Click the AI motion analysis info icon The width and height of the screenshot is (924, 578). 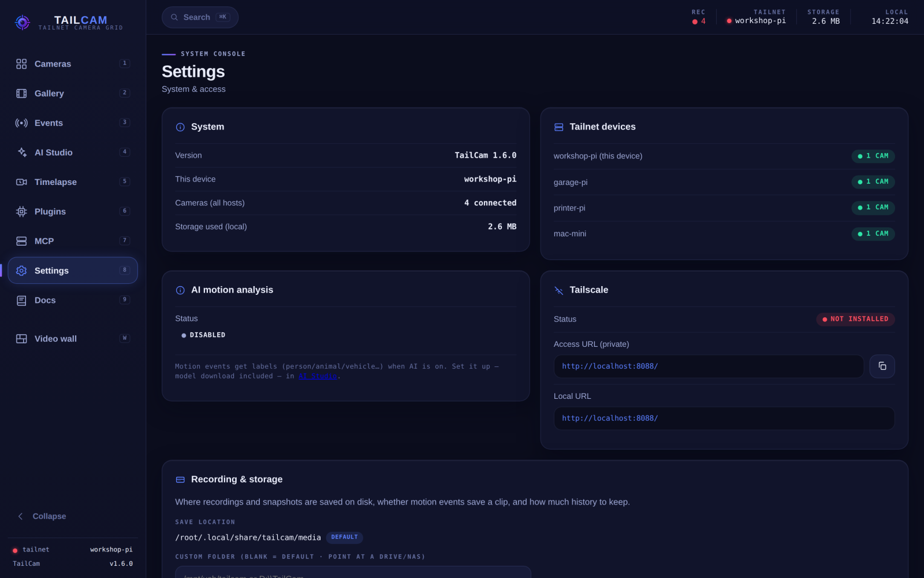(x=180, y=290)
